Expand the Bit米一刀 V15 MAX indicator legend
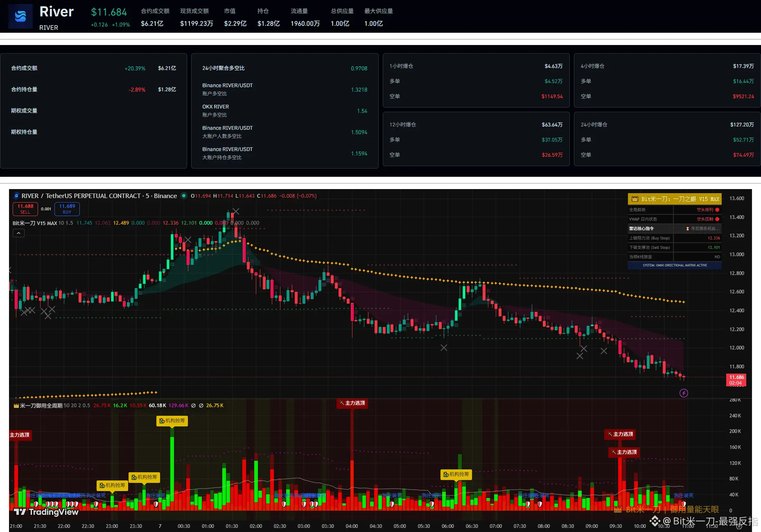The image size is (761, 532). (x=35, y=223)
